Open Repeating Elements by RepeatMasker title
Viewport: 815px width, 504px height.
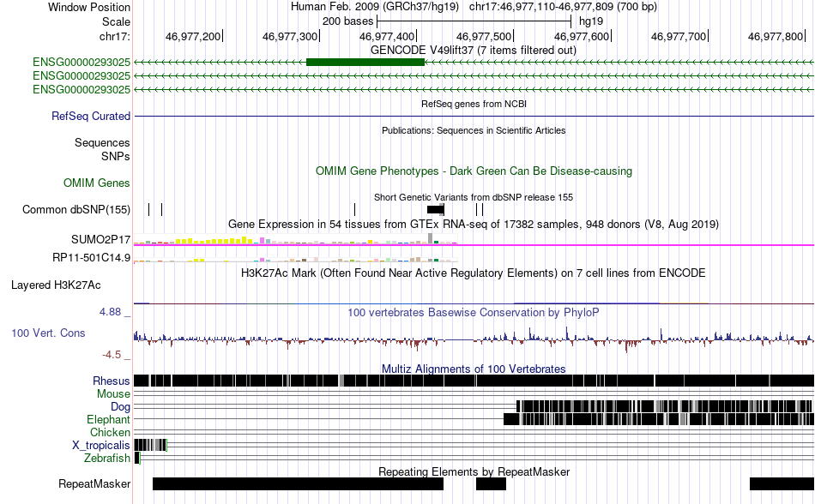click(474, 471)
